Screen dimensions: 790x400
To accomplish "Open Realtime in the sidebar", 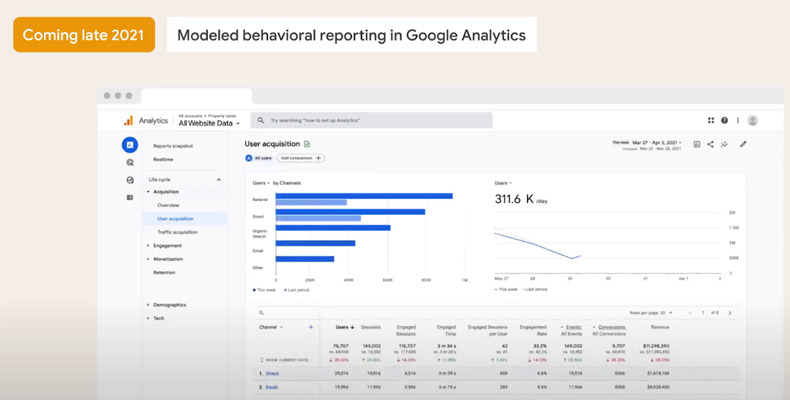I will 163,159.
